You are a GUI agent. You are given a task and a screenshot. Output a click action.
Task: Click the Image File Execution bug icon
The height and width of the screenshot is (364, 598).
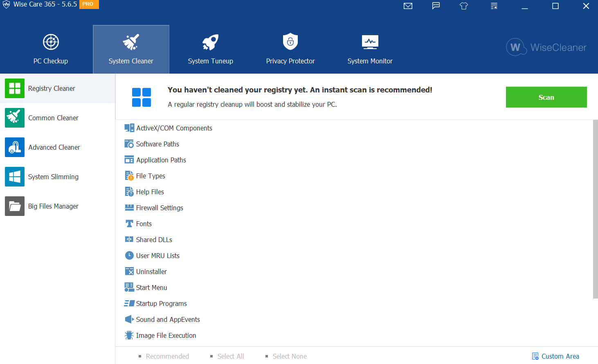(129, 335)
